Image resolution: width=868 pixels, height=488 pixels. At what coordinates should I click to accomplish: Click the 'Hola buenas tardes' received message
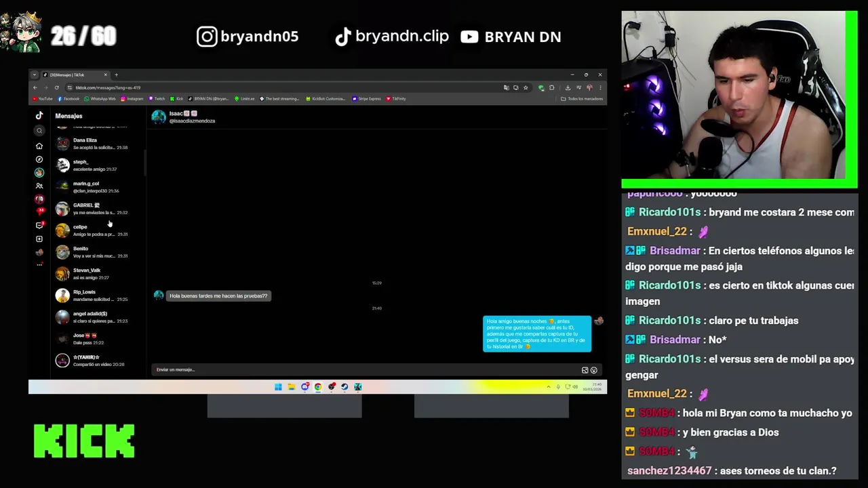click(218, 296)
